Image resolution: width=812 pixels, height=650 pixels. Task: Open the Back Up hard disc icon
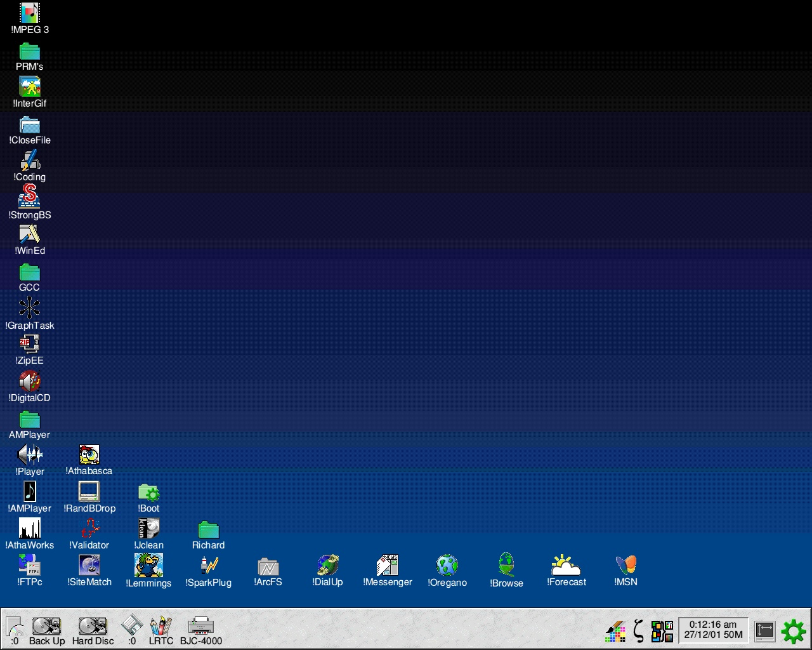click(x=46, y=626)
